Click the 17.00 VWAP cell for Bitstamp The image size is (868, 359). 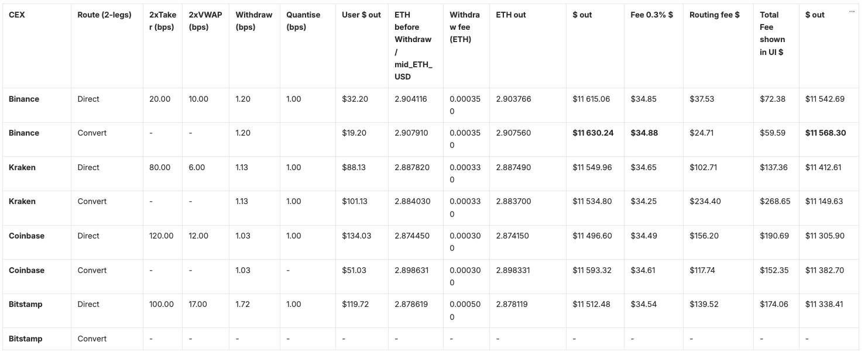pyautogui.click(x=198, y=304)
